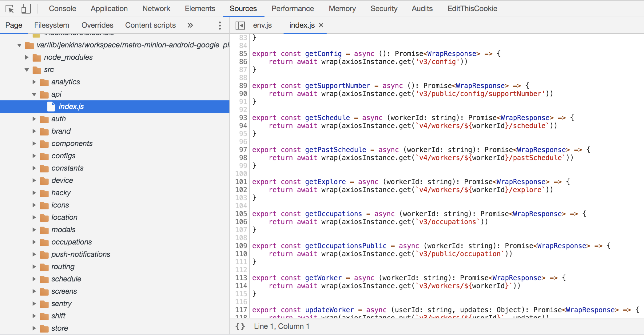Open the EditThisCookie panel tab

point(472,9)
